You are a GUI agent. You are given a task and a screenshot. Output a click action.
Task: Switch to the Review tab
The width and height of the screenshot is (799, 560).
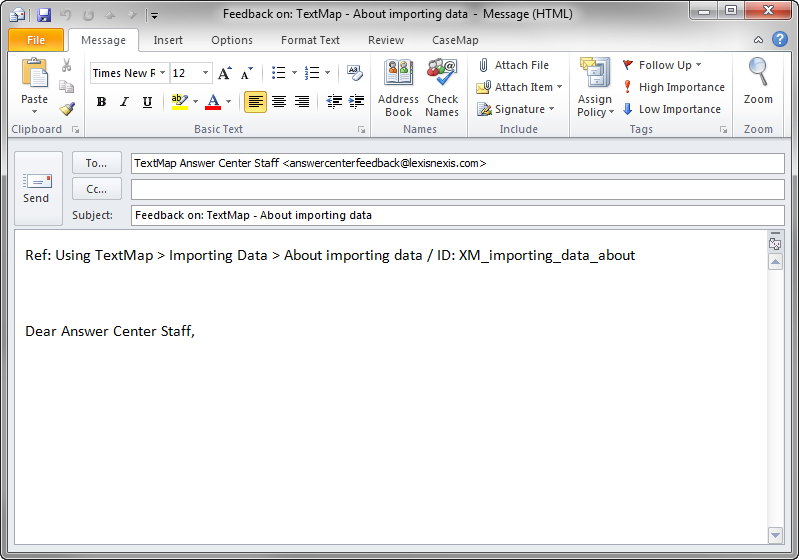[386, 40]
